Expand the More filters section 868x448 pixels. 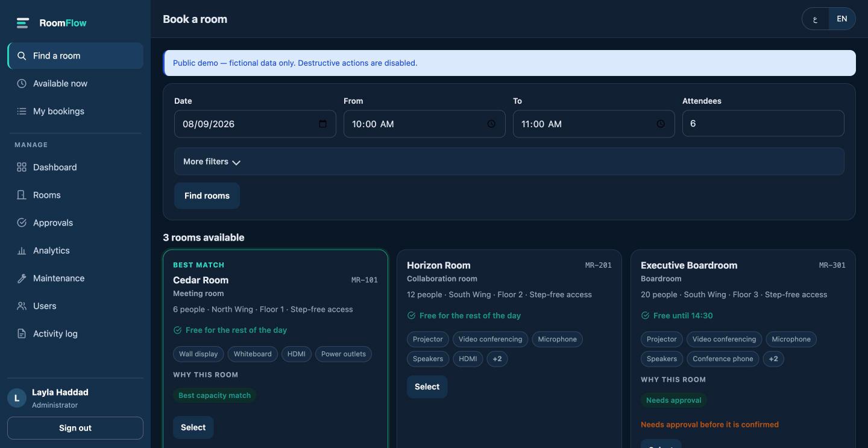click(509, 162)
